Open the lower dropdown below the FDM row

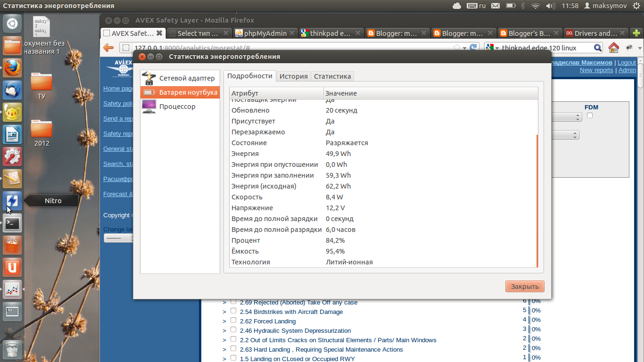pos(565,135)
